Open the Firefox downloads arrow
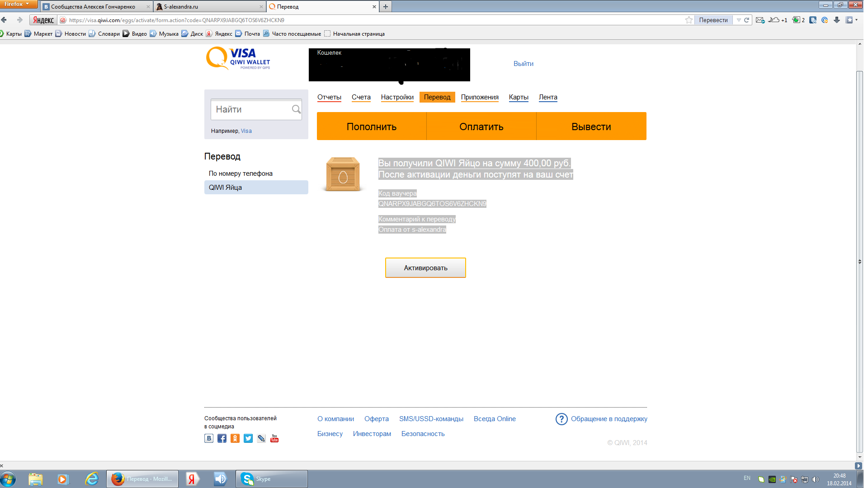 tap(837, 20)
